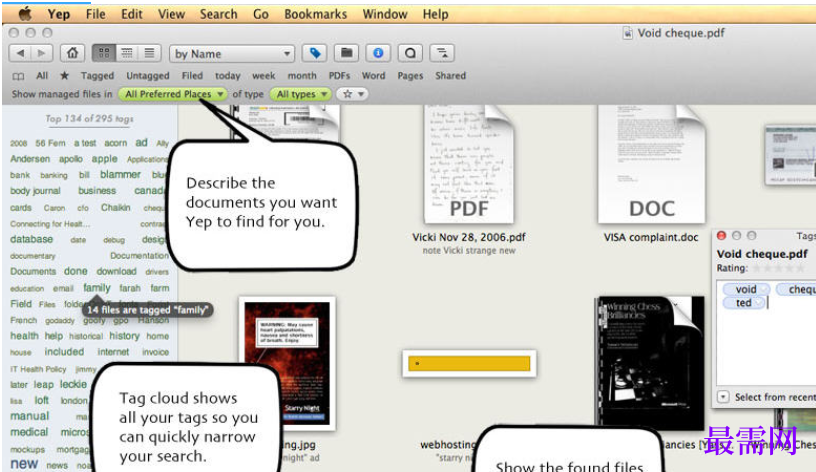Click the 'family' tag in tag cloud

pyautogui.click(x=97, y=288)
